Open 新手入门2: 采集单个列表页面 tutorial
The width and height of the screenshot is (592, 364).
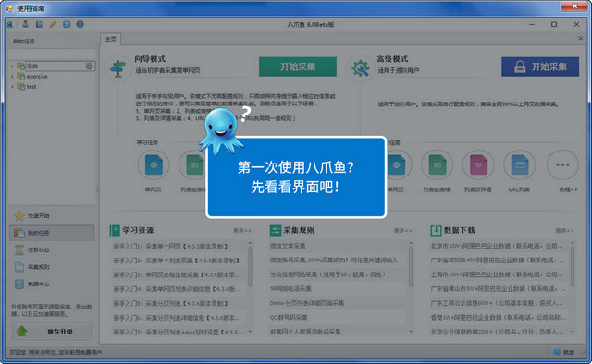click(x=177, y=261)
